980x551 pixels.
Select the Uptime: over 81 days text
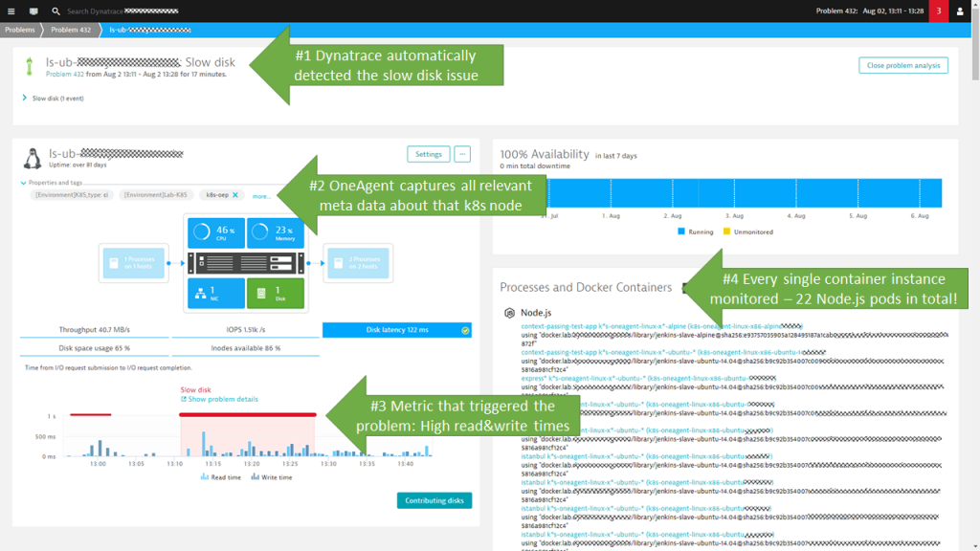(78, 165)
